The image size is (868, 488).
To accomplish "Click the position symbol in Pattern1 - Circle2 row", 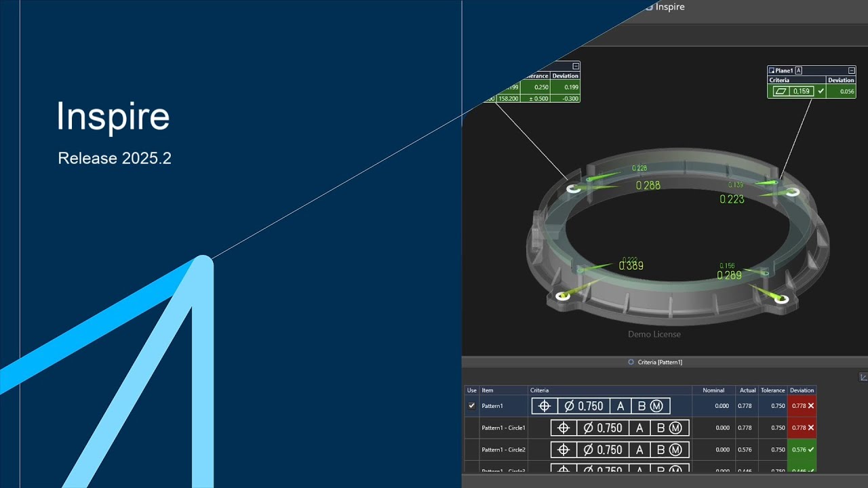I will tap(563, 449).
